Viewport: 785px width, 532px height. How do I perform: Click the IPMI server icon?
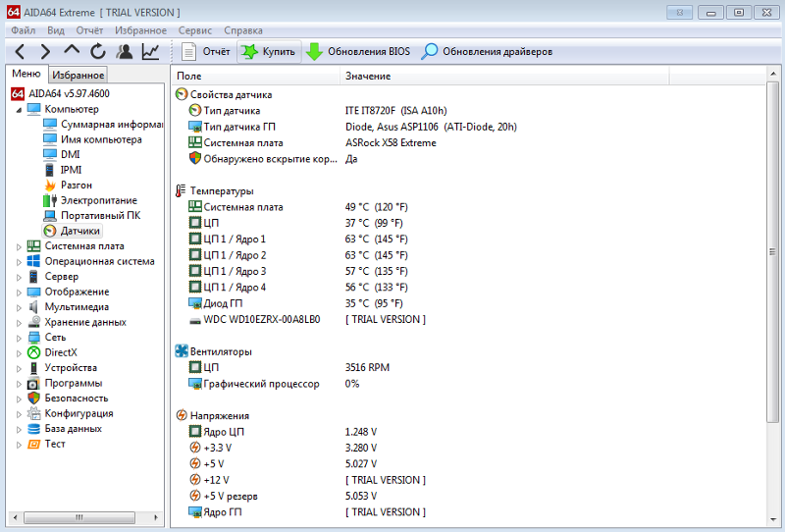point(50,170)
